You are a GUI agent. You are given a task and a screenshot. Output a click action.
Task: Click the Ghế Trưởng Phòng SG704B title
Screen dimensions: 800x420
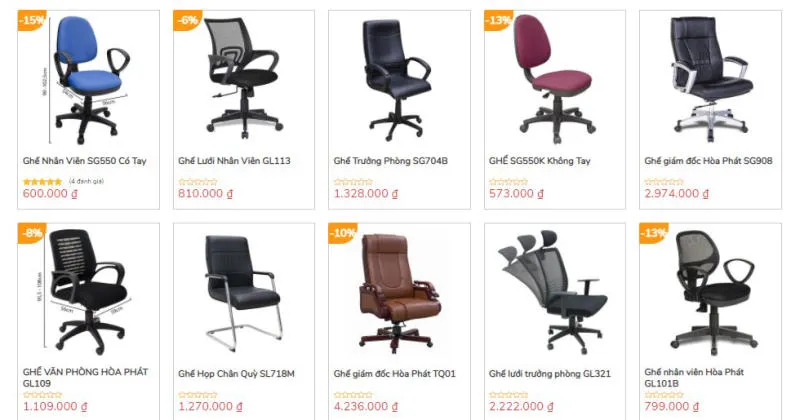391,161
